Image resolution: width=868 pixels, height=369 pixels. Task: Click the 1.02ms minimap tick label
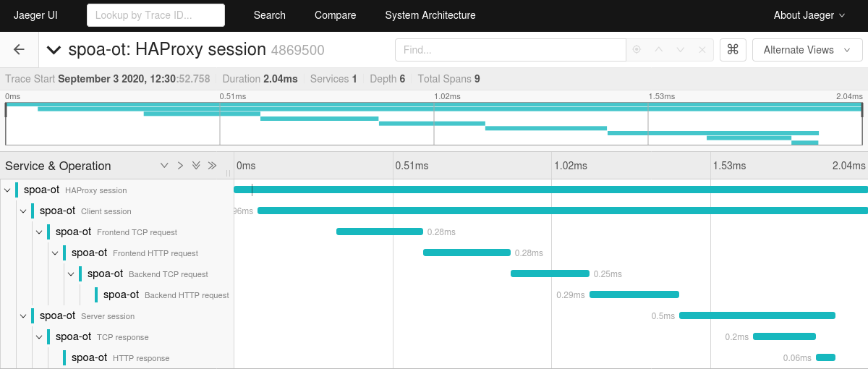click(x=447, y=96)
